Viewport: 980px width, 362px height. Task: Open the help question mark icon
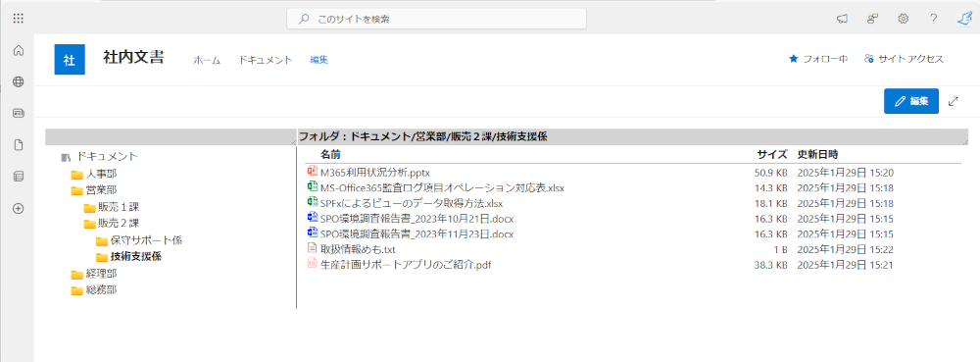coord(934,19)
